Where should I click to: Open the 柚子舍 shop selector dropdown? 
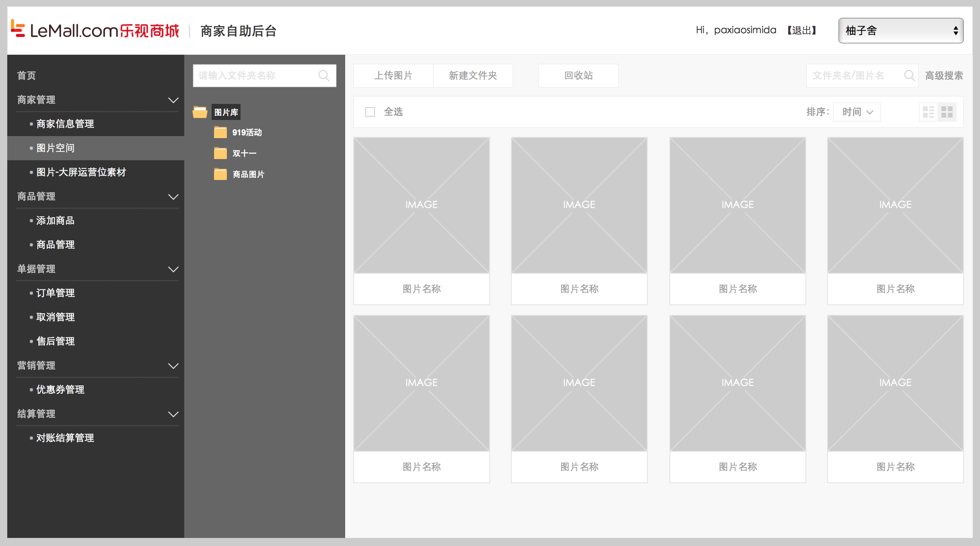[900, 31]
